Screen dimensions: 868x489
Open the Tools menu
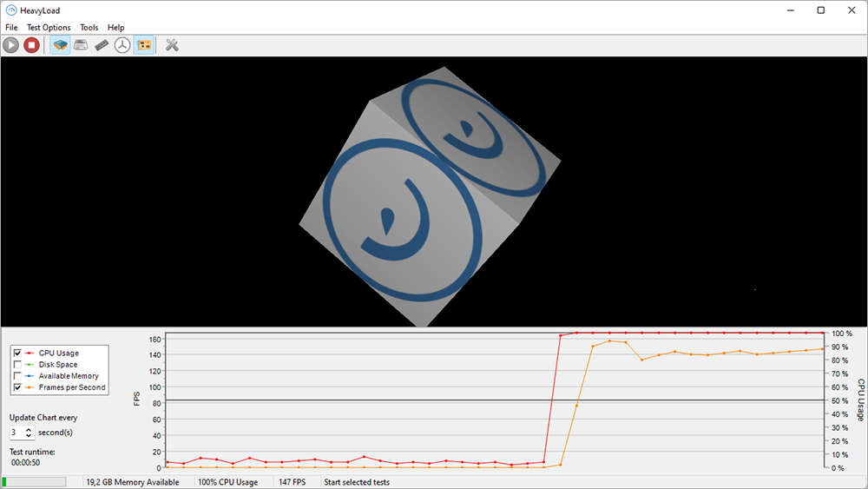pyautogui.click(x=89, y=27)
